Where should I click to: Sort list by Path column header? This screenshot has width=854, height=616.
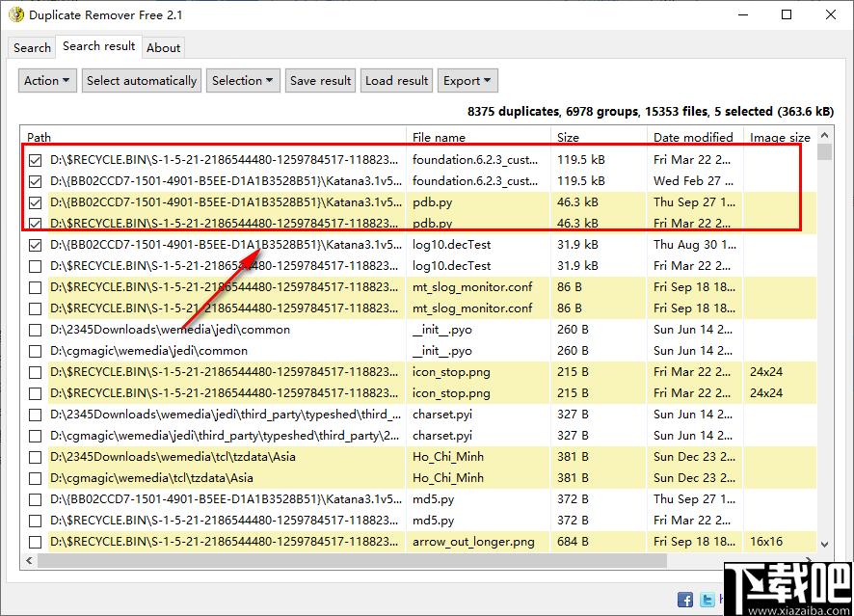[x=214, y=137]
